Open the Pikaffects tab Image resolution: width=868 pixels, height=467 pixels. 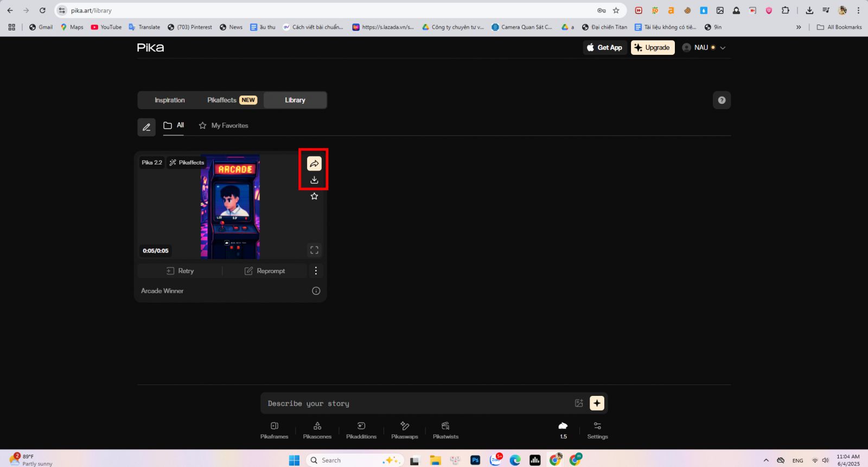[232, 100]
